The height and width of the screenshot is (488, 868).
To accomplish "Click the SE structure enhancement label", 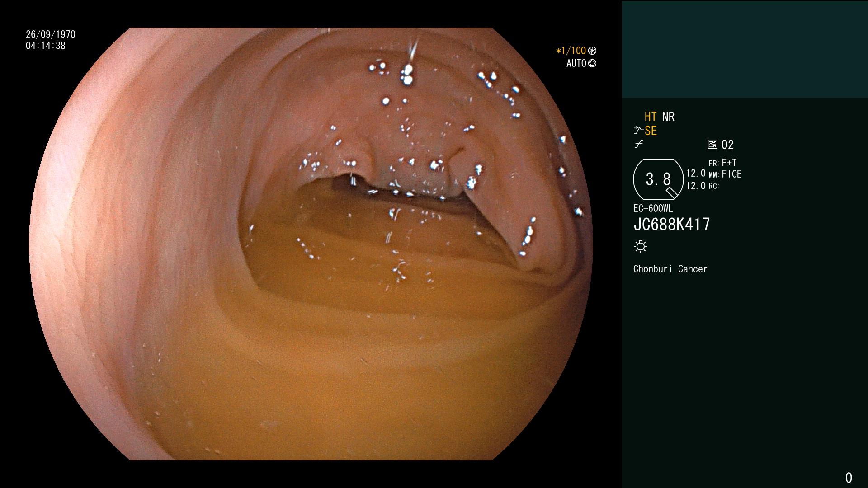I will click(651, 131).
